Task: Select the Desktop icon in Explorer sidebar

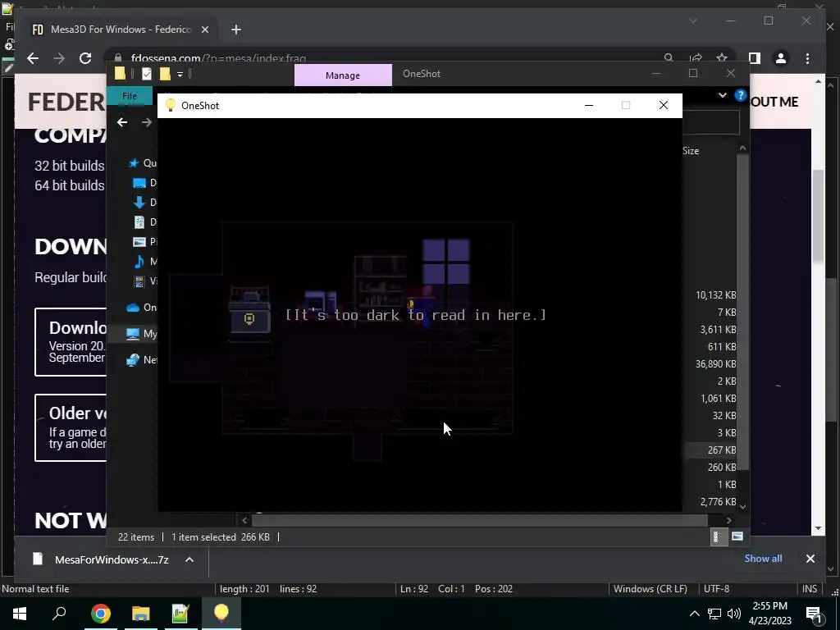Action: [139, 183]
